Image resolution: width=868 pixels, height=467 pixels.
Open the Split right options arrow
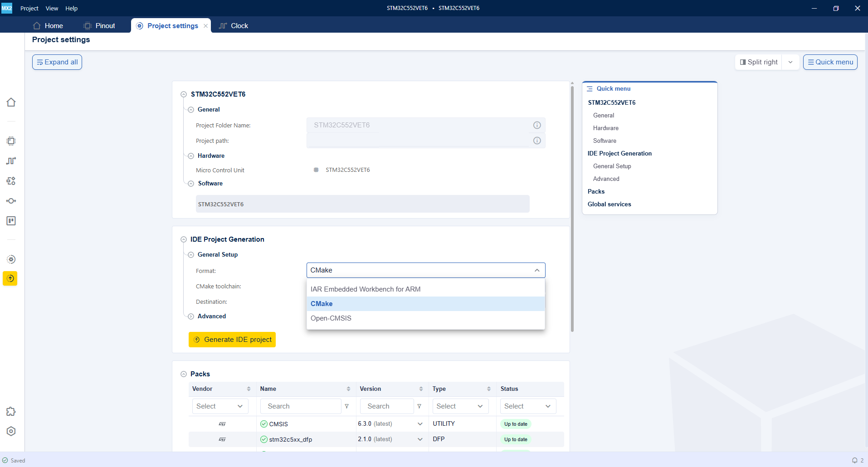click(x=790, y=62)
